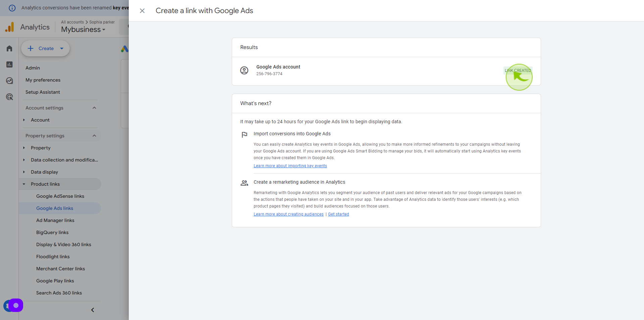The height and width of the screenshot is (320, 644).
Task: Click the Create a link with Google Ads title
Action: tap(204, 11)
